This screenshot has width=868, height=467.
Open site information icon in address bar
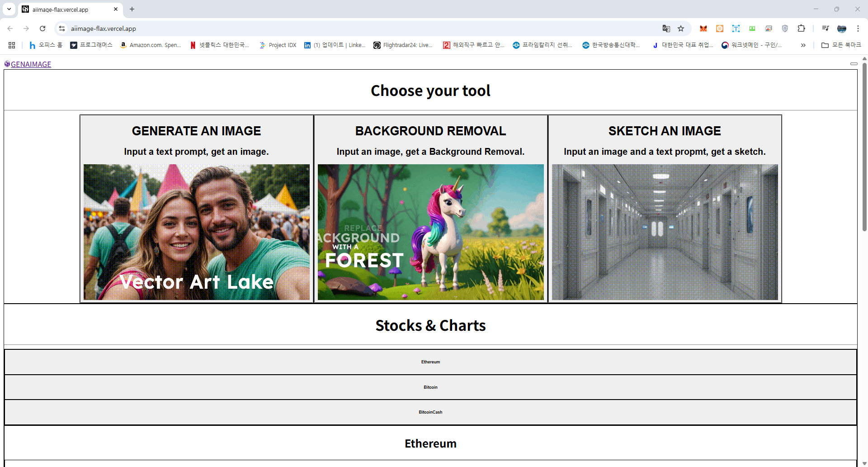tap(62, 29)
